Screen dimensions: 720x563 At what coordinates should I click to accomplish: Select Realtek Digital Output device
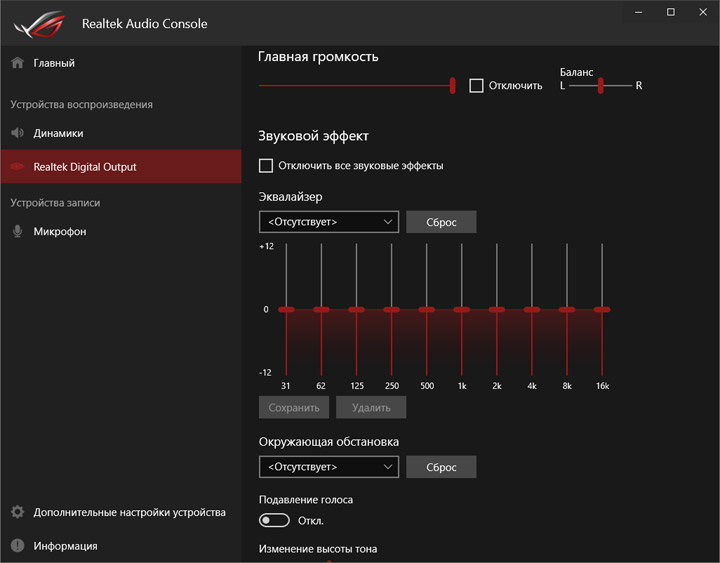pos(121,167)
